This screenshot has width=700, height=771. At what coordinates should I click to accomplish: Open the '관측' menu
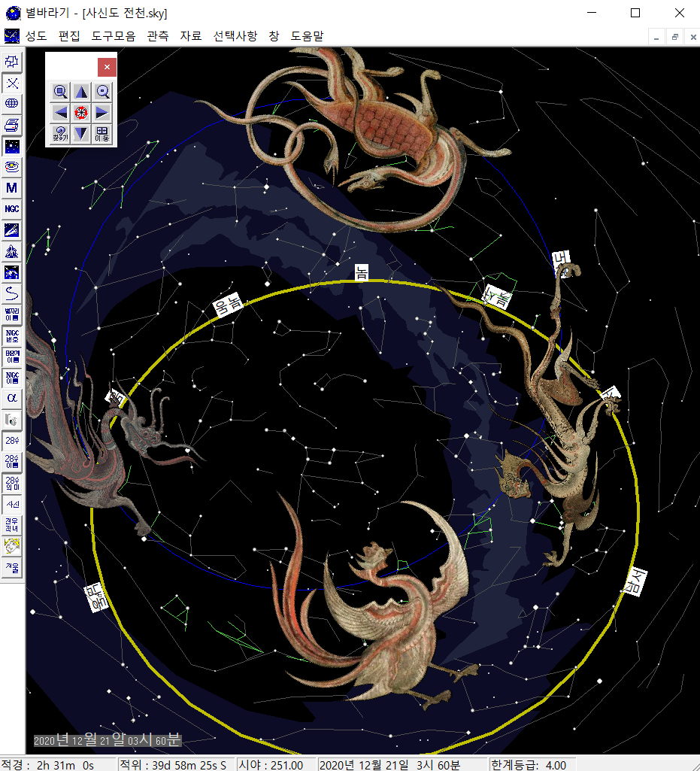(158, 36)
